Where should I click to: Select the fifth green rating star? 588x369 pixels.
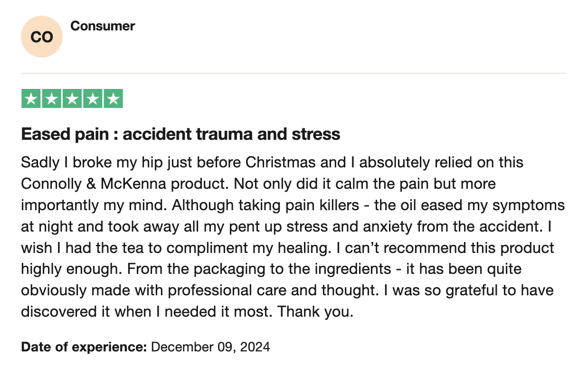coord(113,98)
